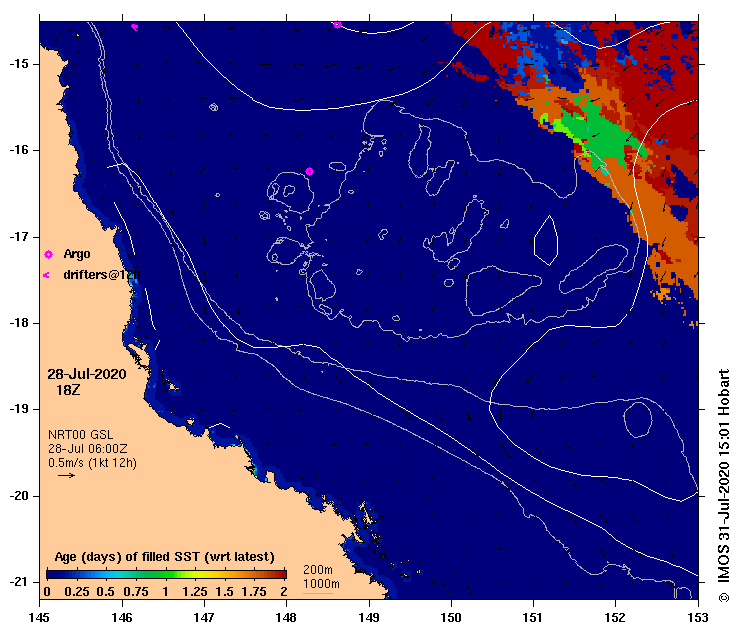Click the current scale arrow under 0.5m/s

(x=66, y=475)
